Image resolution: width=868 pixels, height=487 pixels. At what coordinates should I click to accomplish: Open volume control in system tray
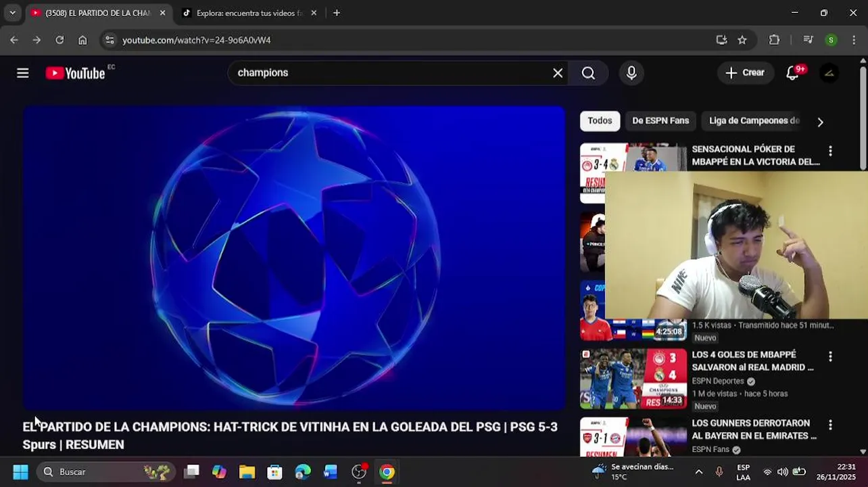[782, 471]
